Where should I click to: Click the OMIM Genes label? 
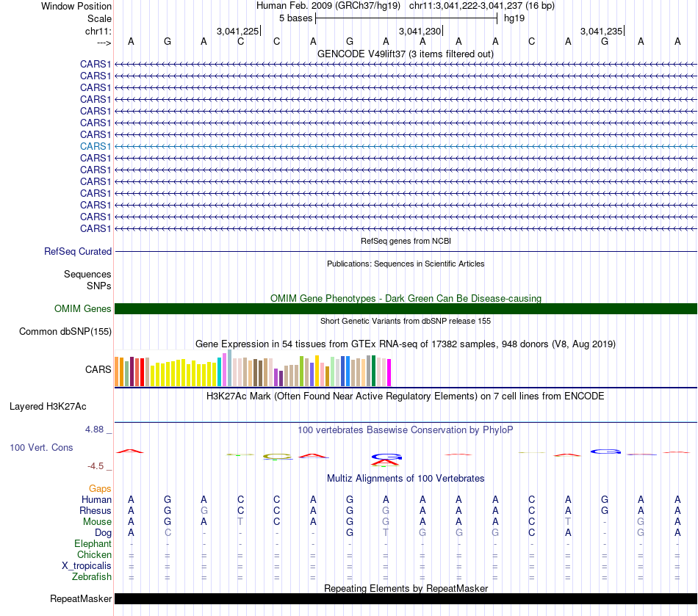[82, 308]
